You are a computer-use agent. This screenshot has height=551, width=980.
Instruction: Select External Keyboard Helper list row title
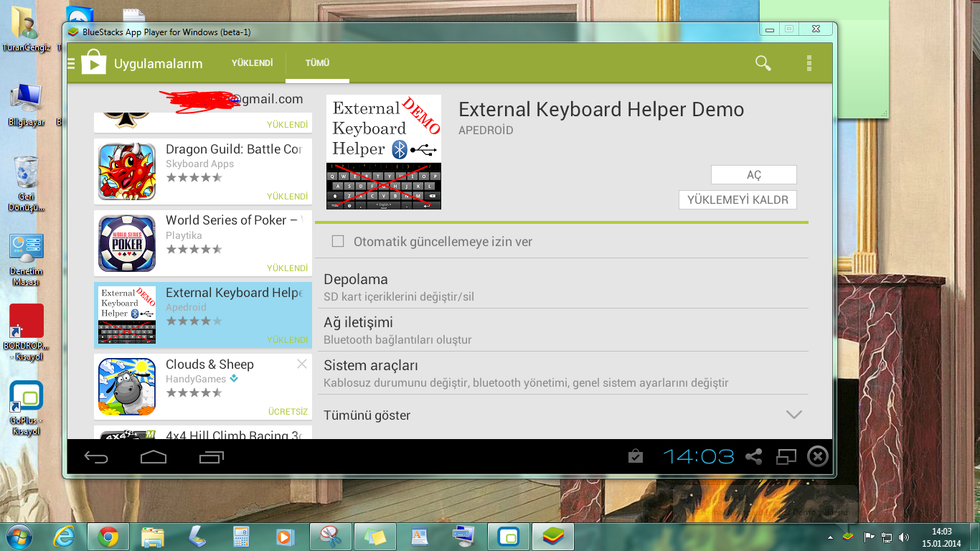coord(234,293)
